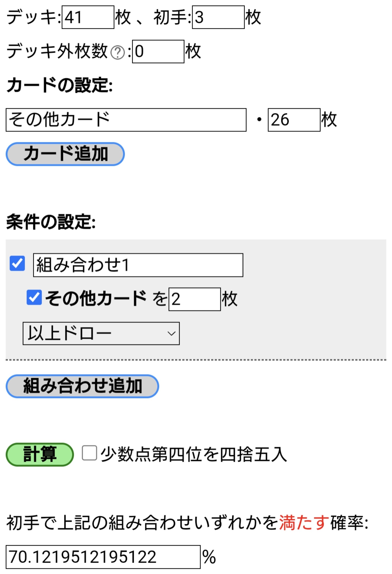Select the デッキ外枚数 number field
This screenshot has width=392, height=574.
coord(158,51)
